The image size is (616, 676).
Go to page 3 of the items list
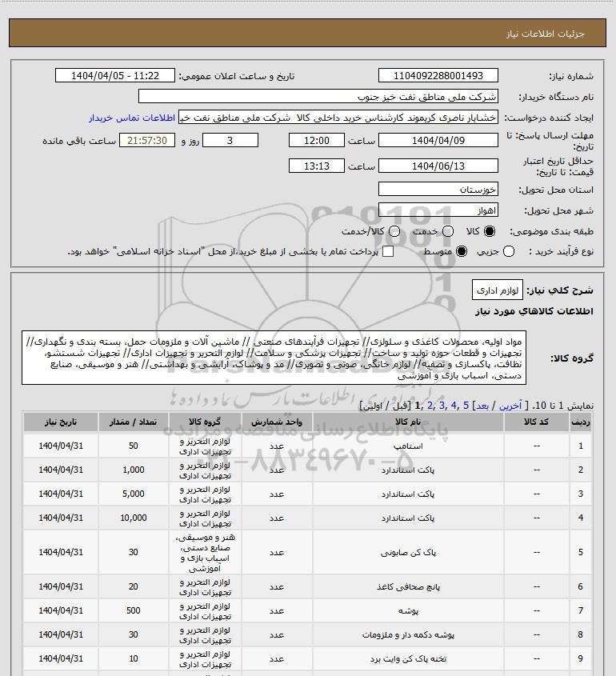click(x=442, y=406)
